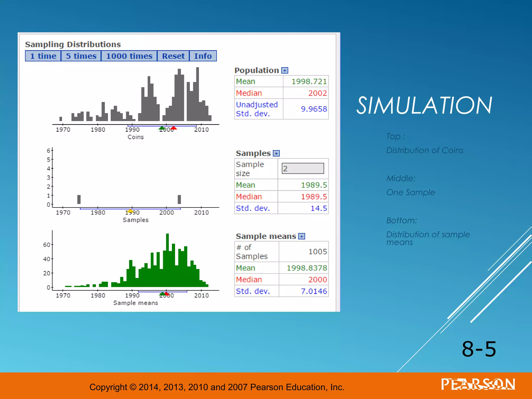This screenshot has width=532, height=399.
Task: Click red median marker on Sample means axis
Action: click(x=167, y=294)
